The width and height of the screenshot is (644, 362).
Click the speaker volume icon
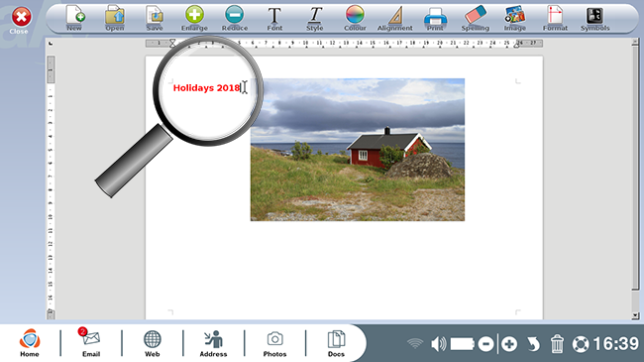tap(439, 343)
